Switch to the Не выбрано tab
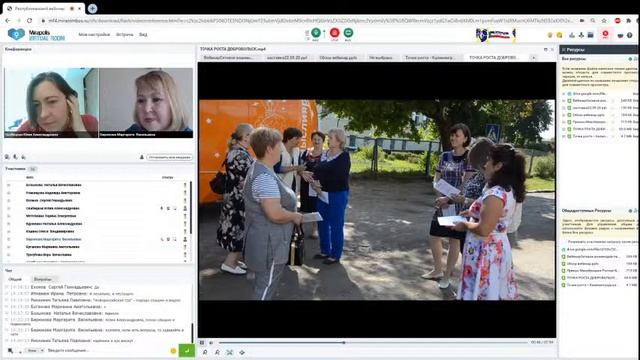 [x=380, y=58]
